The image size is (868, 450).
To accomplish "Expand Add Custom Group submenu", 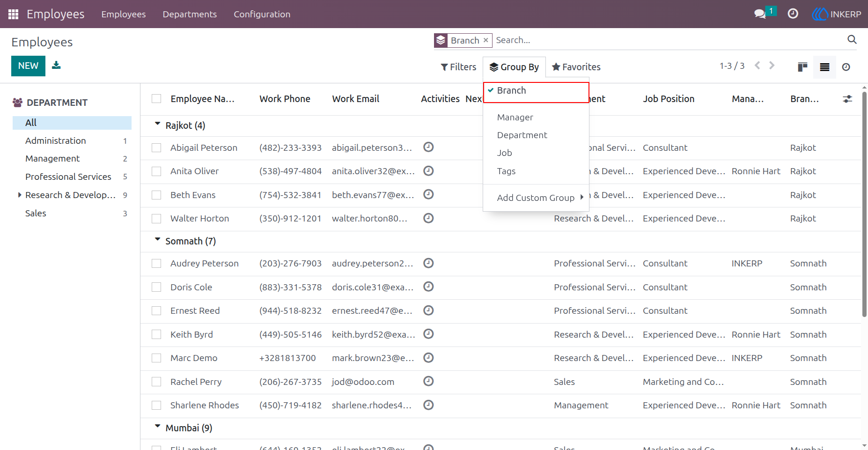I will (536, 198).
